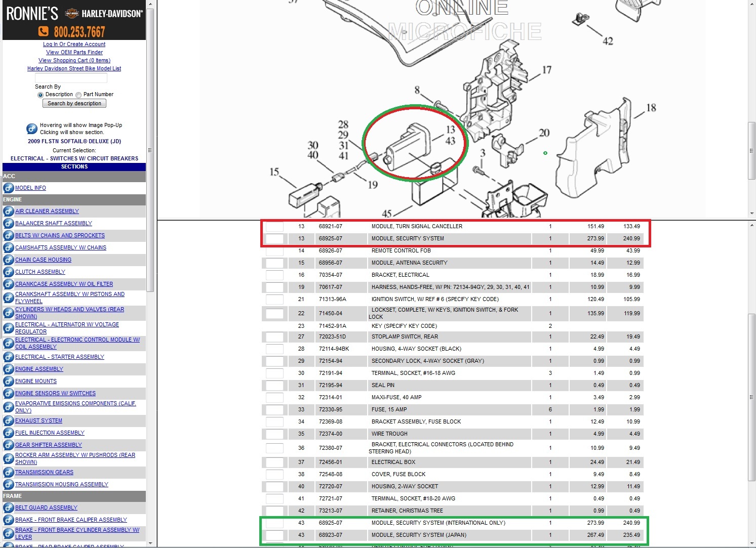Click the icon beside CYLINDERS W/ HEADS AND VALVES
This screenshot has width=756, height=550.
[x=9, y=313]
